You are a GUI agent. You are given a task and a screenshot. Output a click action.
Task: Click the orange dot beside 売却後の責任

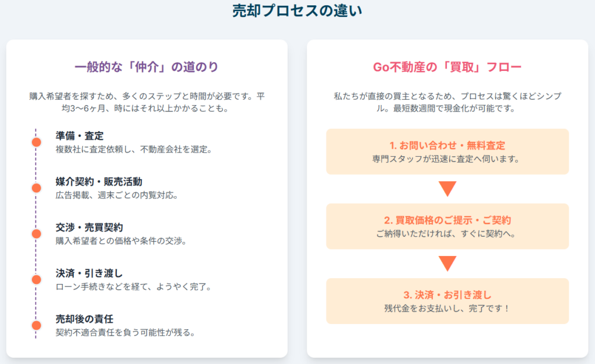tap(37, 325)
